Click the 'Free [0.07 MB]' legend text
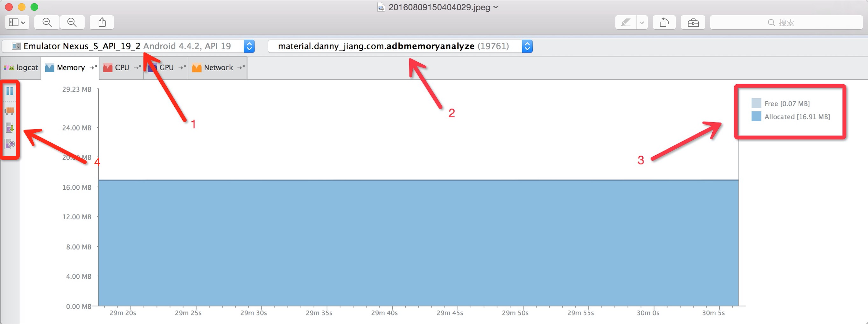868x324 pixels. click(x=787, y=104)
